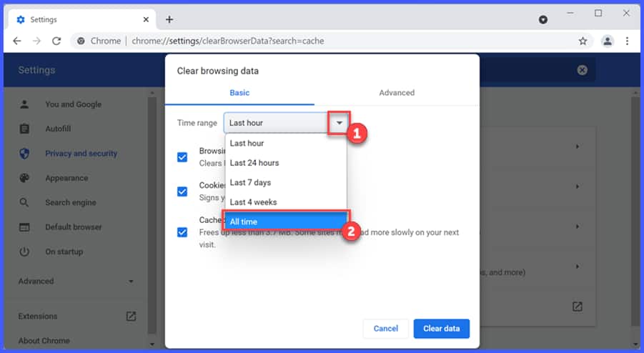Click the browser reload icon

pos(56,41)
